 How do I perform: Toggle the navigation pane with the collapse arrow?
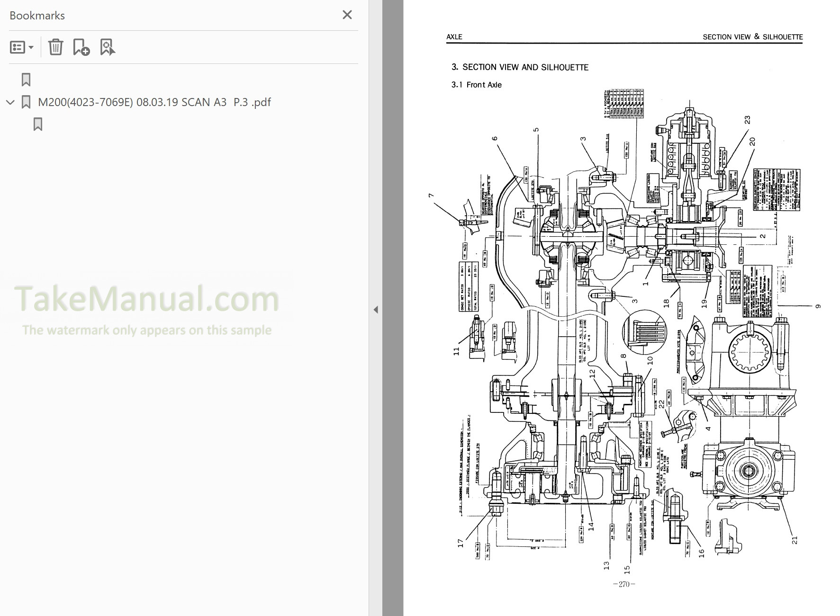pos(375,309)
